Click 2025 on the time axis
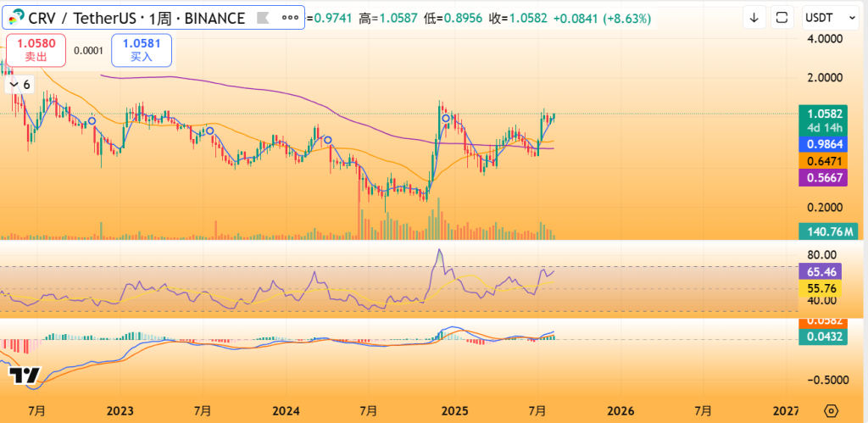This screenshot has height=423, width=868. pyautogui.click(x=454, y=411)
